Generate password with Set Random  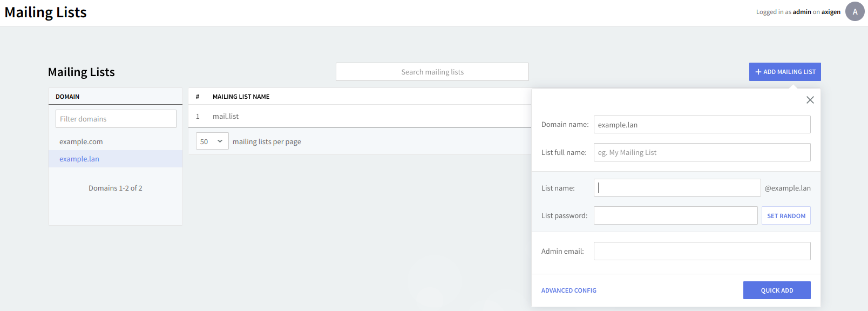[x=786, y=215]
